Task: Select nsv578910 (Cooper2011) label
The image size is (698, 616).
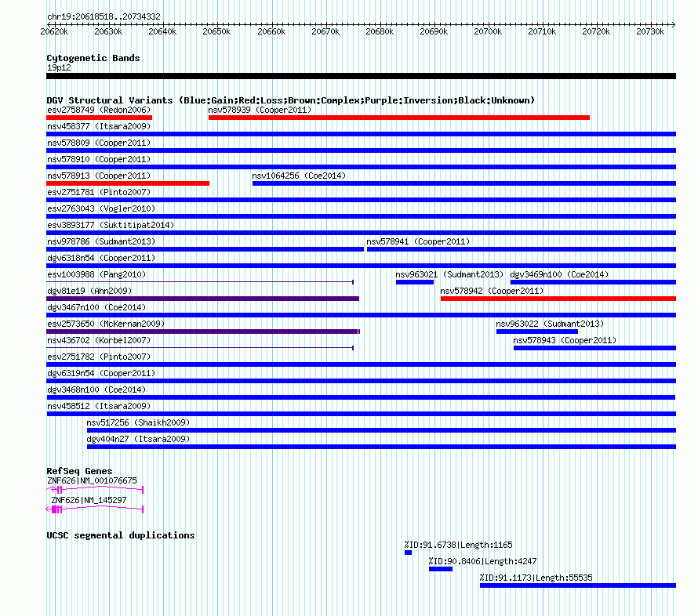Action: click(x=99, y=159)
